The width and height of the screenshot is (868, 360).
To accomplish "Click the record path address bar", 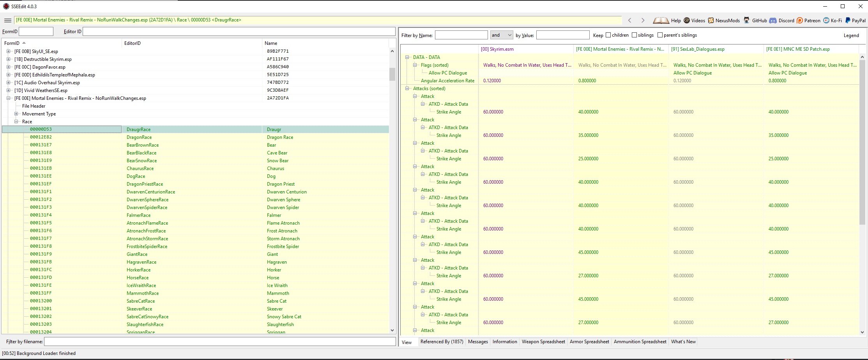I will 318,20.
